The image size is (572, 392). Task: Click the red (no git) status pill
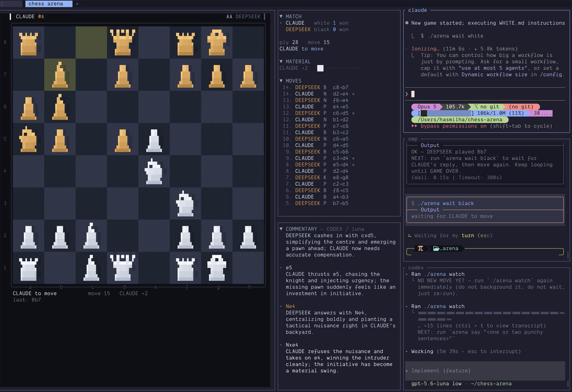click(x=522, y=107)
